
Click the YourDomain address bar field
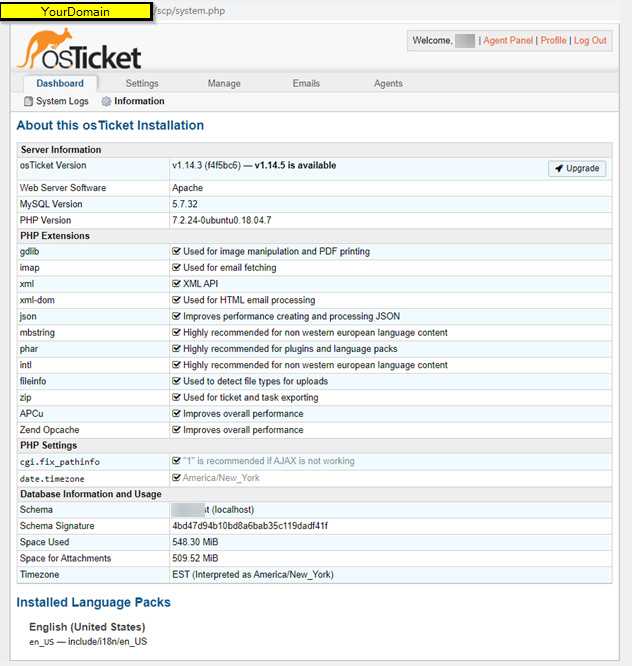(76, 11)
